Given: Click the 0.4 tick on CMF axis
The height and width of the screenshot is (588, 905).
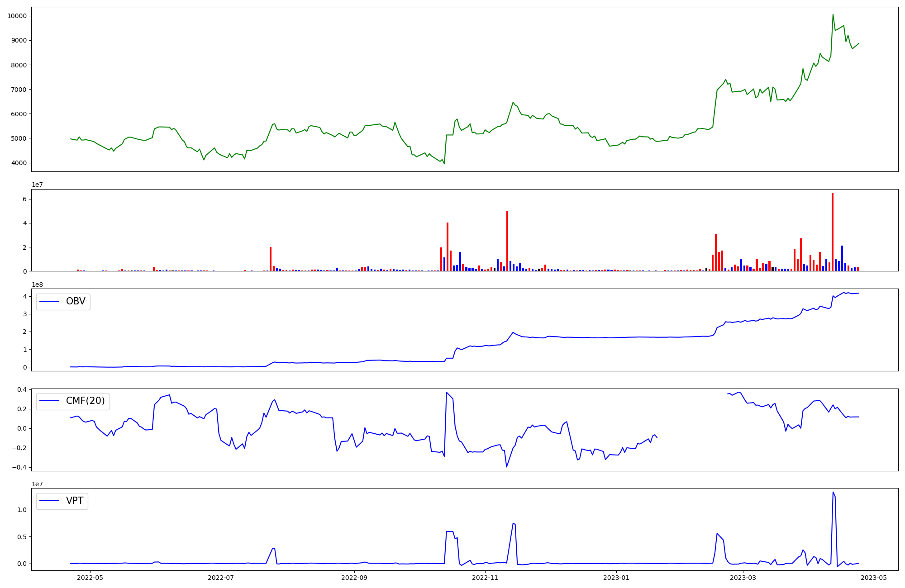Looking at the screenshot, I should pyautogui.click(x=22, y=390).
